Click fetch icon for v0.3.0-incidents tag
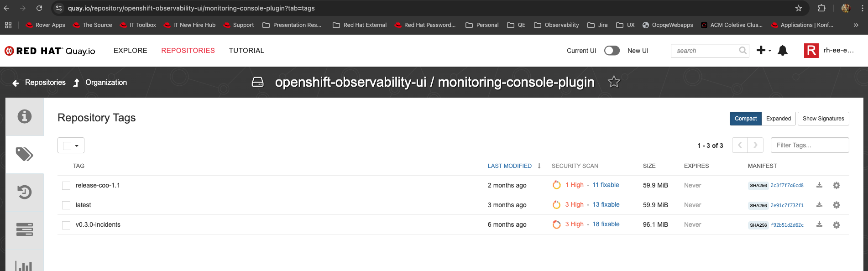868x271 pixels. point(819,224)
